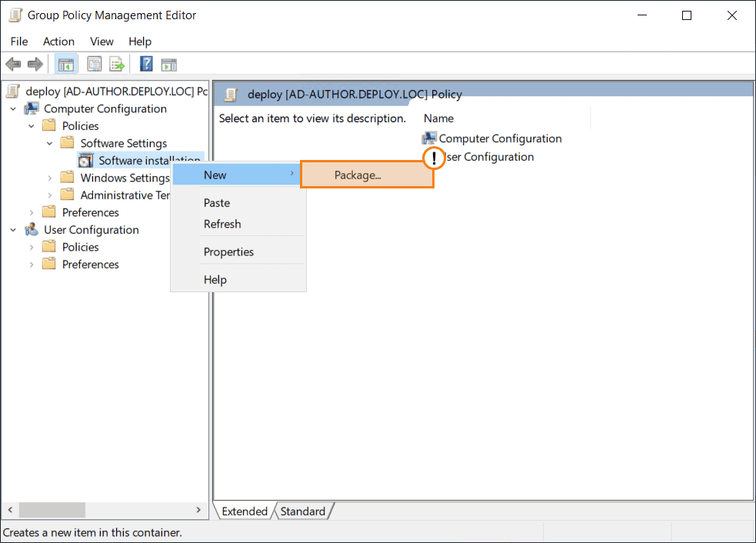Viewport: 756px width, 543px height.
Task: Expand Preferences under User Configuration
Action: point(32,265)
